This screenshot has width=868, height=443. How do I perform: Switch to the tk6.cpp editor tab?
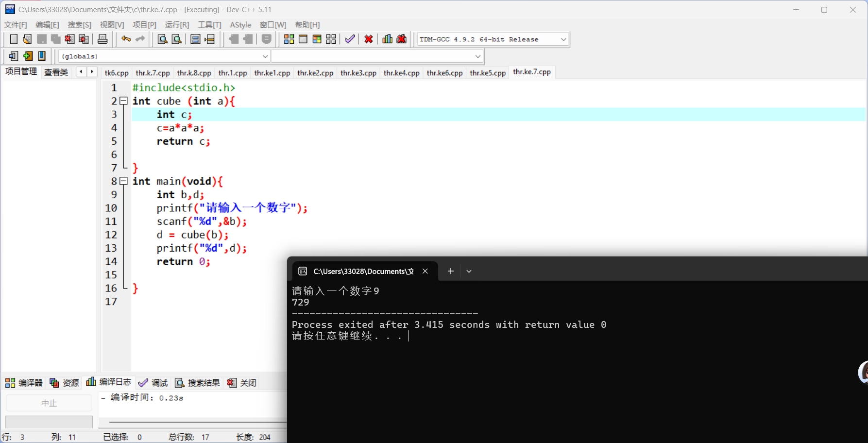point(117,73)
